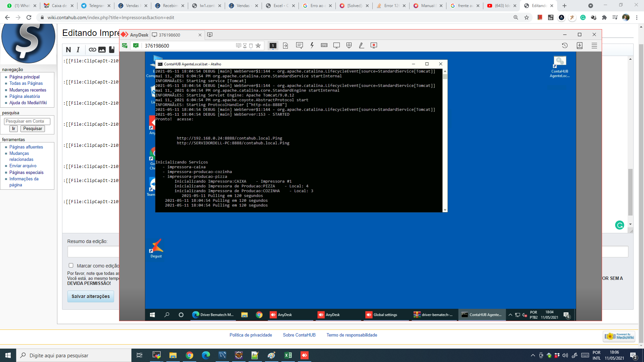Switch to Chrome 'Vendas' tab next to Telegram
Viewport: 644px width, 362px height.
(132, 6)
